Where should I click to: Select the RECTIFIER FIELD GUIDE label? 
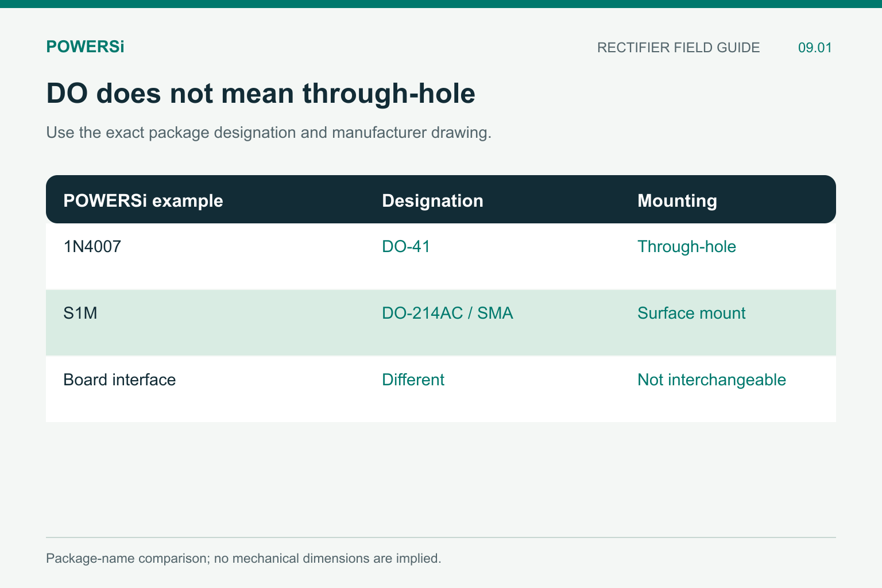click(x=678, y=48)
